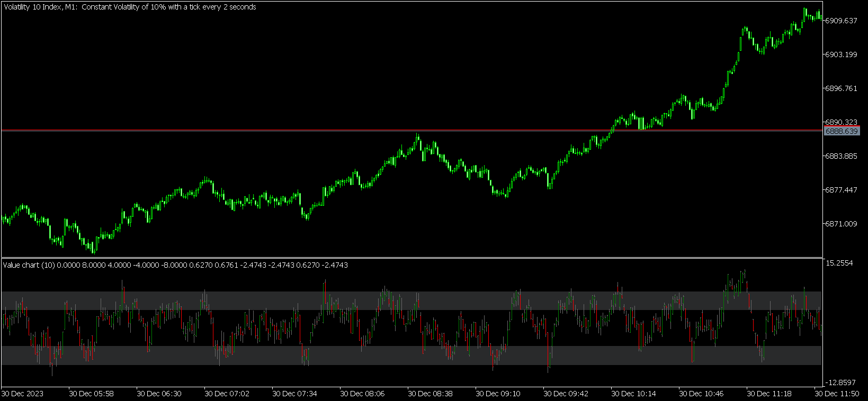Click time label "30 Dec 08:38"

point(431,394)
